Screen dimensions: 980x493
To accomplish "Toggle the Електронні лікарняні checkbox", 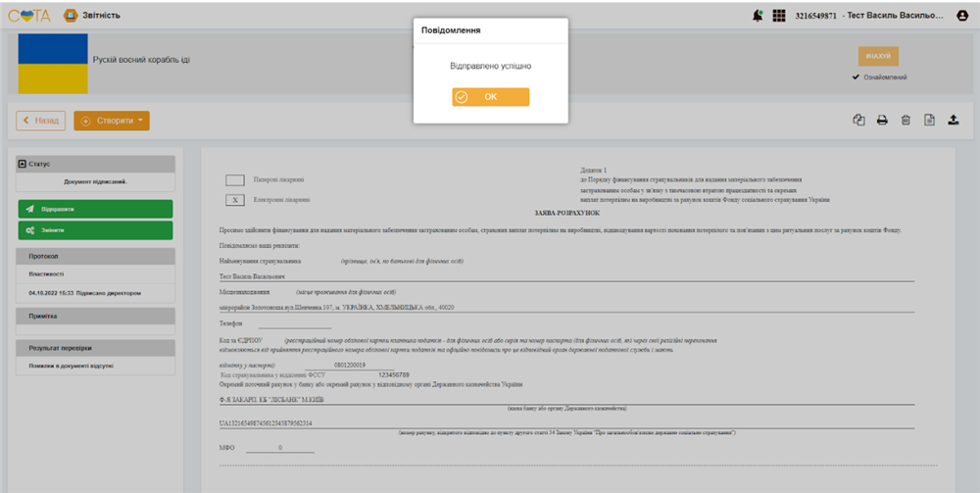I will click(235, 201).
